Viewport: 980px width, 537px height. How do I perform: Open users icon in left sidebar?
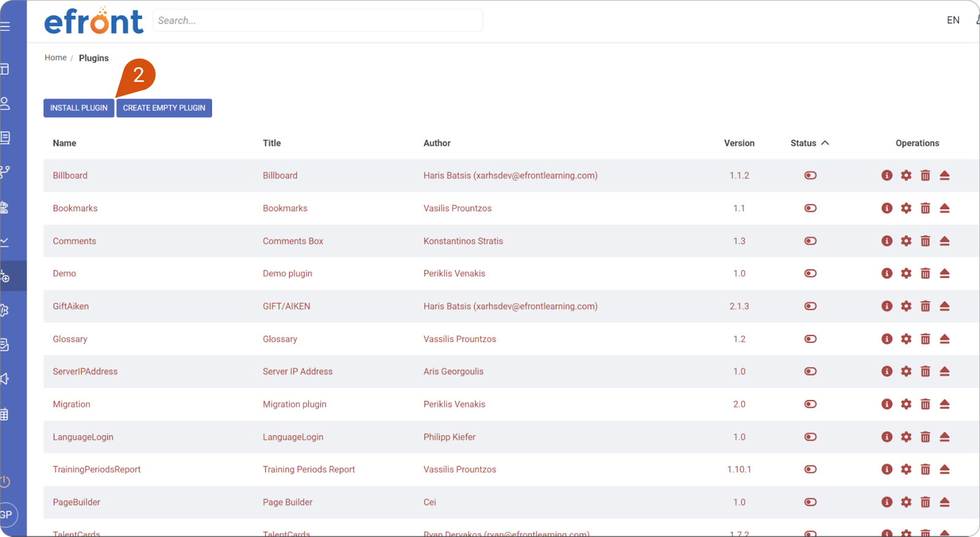[x=6, y=103]
